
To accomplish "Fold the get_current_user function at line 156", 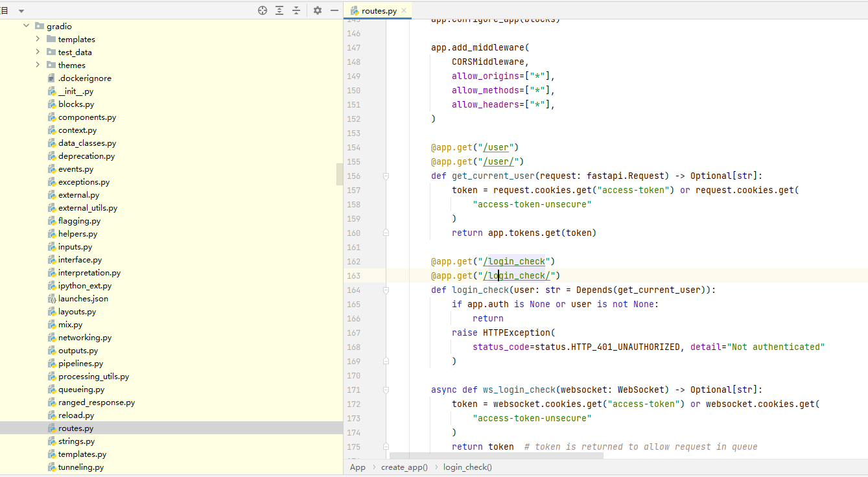I will (x=386, y=176).
